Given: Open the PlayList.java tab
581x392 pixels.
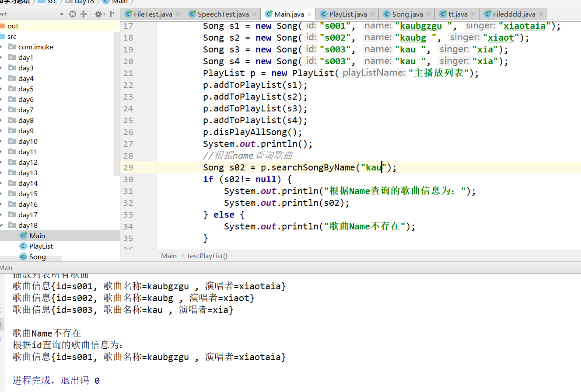Looking at the screenshot, I should [348, 14].
